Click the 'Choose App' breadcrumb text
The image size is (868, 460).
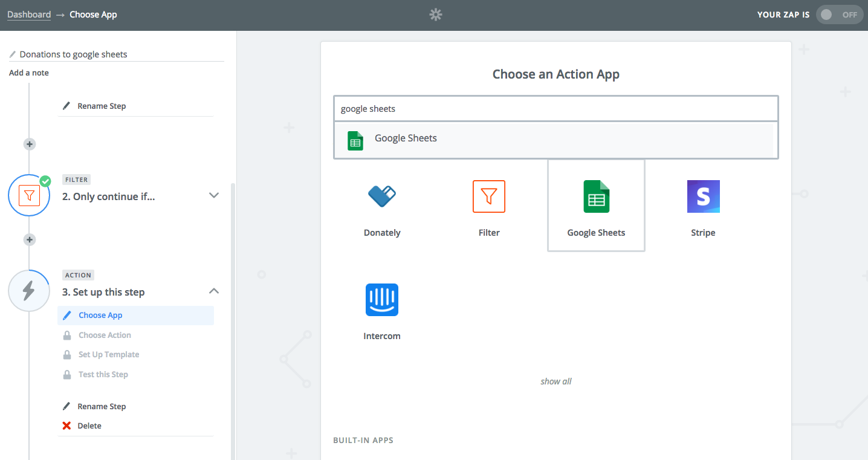click(93, 15)
